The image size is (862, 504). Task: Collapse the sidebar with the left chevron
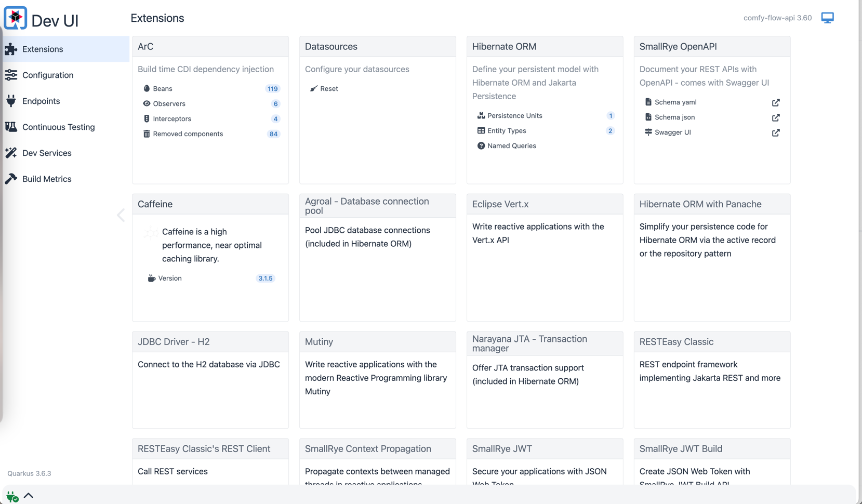coord(121,215)
